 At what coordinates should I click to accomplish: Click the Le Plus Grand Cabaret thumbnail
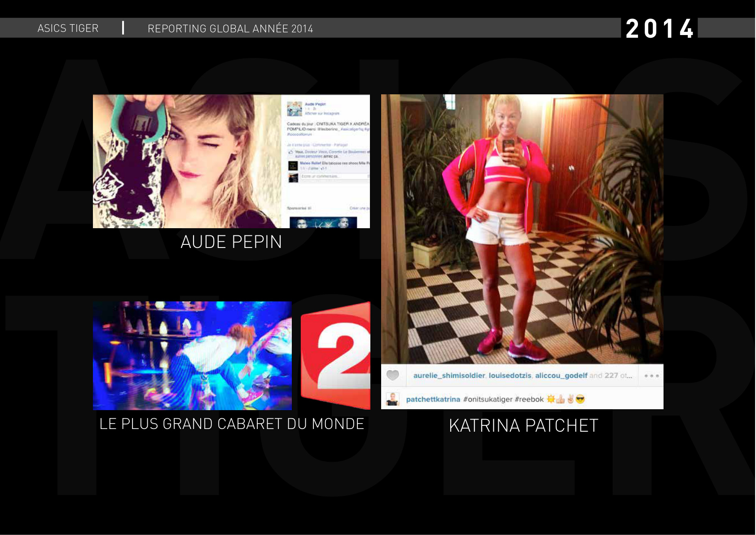[192, 355]
